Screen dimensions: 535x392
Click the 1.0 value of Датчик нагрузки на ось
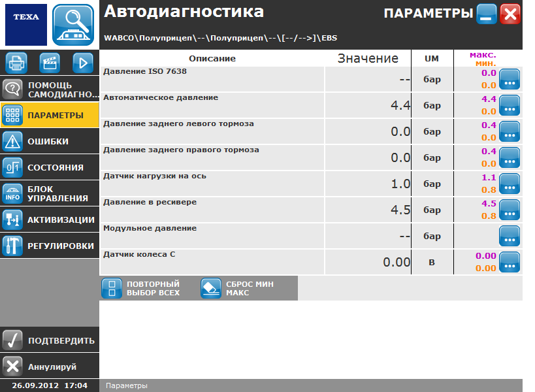(400, 184)
